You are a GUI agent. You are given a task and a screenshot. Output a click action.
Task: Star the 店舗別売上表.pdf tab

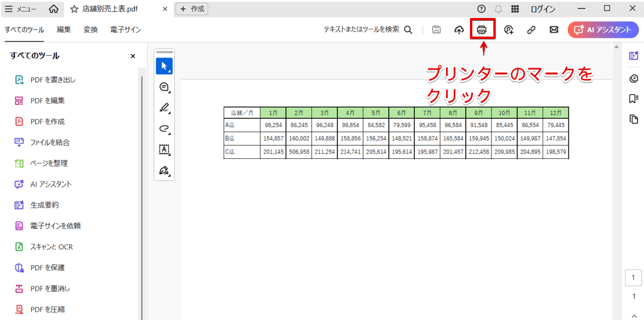[x=74, y=9]
